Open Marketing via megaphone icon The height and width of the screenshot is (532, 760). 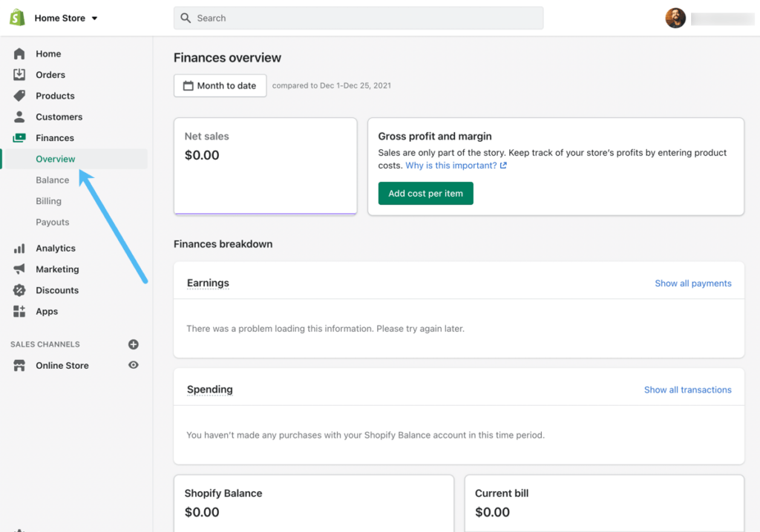point(19,269)
